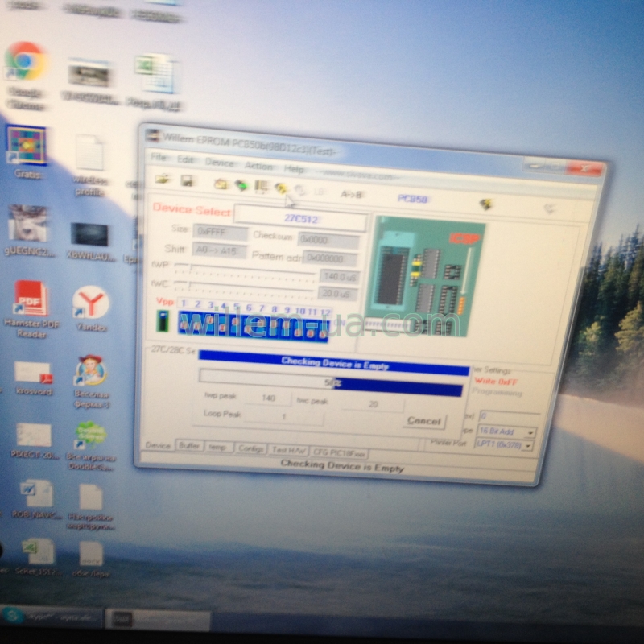This screenshot has width=644, height=644.
Task: Click the 27C512 device select button
Action: 300,219
